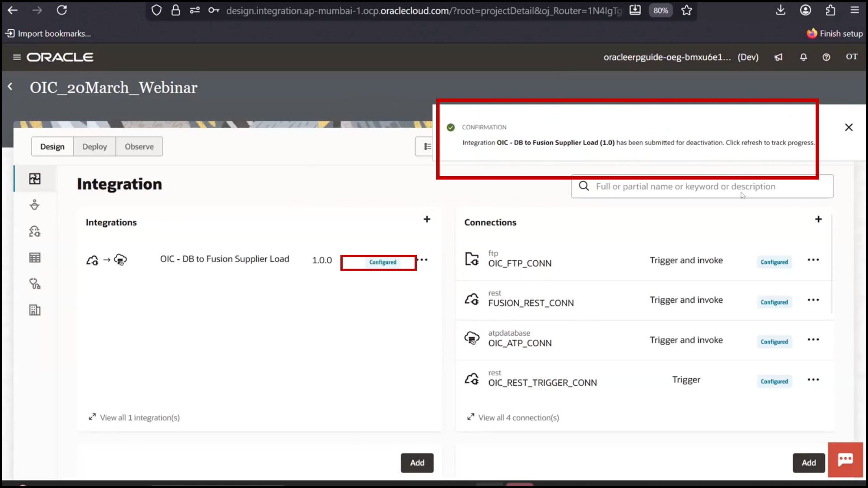Go forward using browser forward arrow
The width and height of the screenshot is (868, 488).
pos(37,10)
